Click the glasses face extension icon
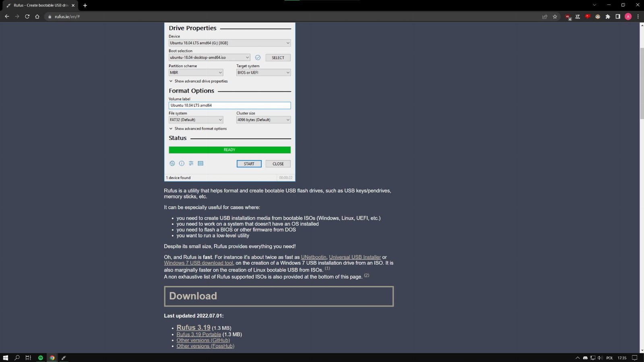Image resolution: width=644 pixels, height=362 pixels. pyautogui.click(x=598, y=16)
